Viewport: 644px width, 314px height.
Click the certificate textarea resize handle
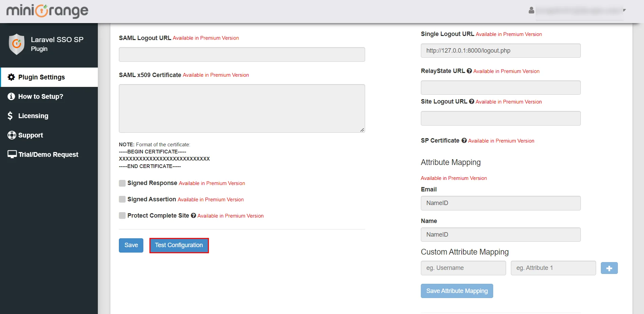[362, 130]
